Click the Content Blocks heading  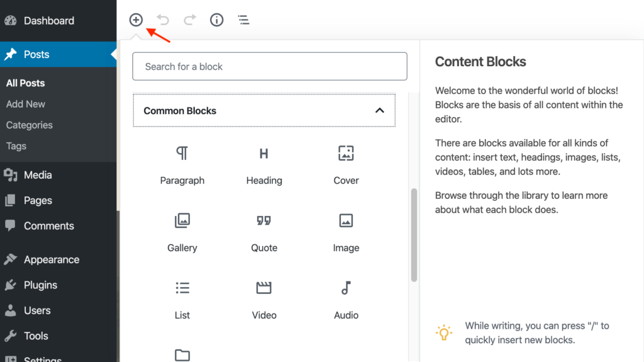coord(480,62)
